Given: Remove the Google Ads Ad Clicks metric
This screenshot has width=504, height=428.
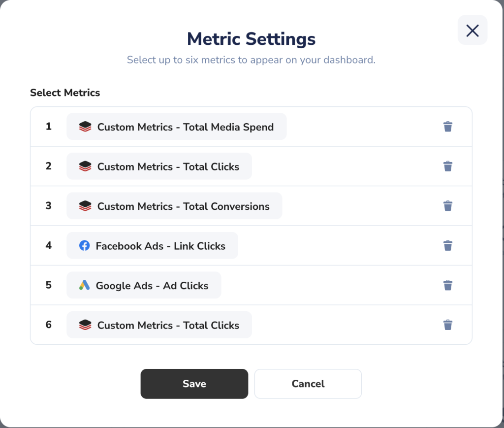Looking at the screenshot, I should (448, 285).
